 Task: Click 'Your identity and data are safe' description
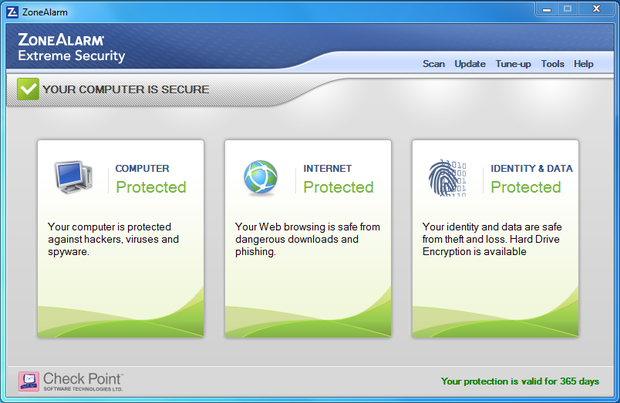492,239
